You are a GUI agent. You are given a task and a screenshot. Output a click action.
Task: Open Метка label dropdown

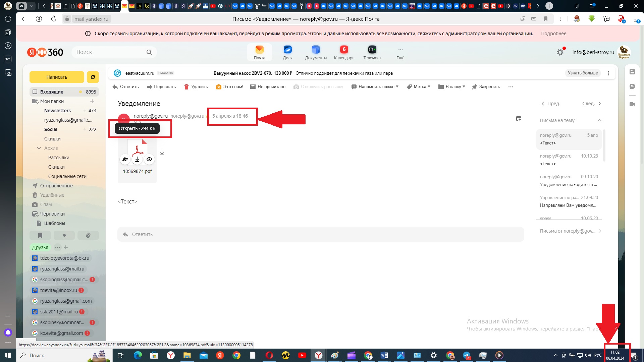tap(419, 87)
